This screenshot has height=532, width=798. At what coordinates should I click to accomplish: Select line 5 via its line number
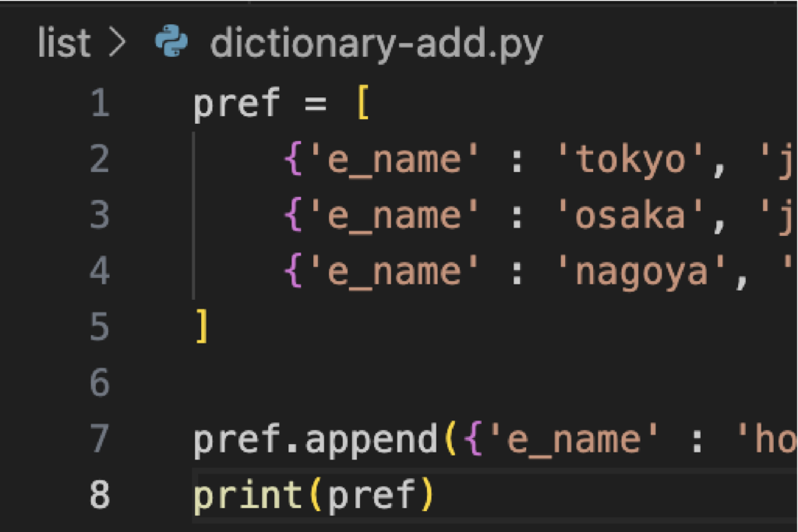tap(100, 328)
